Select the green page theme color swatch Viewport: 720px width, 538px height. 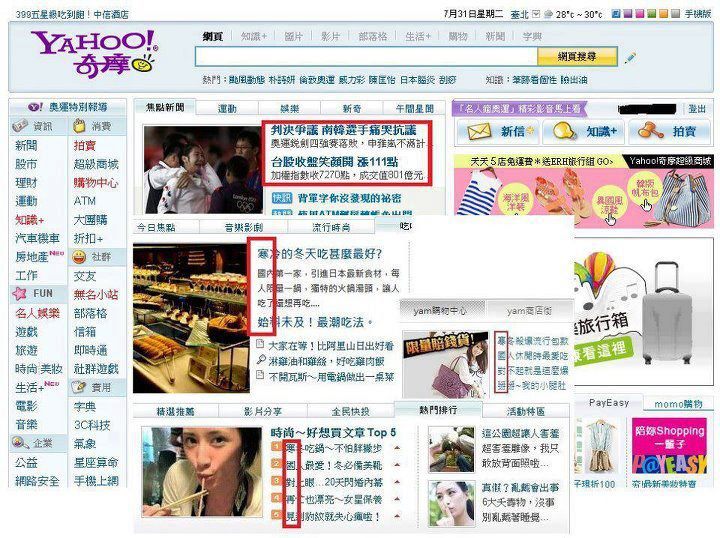point(651,14)
